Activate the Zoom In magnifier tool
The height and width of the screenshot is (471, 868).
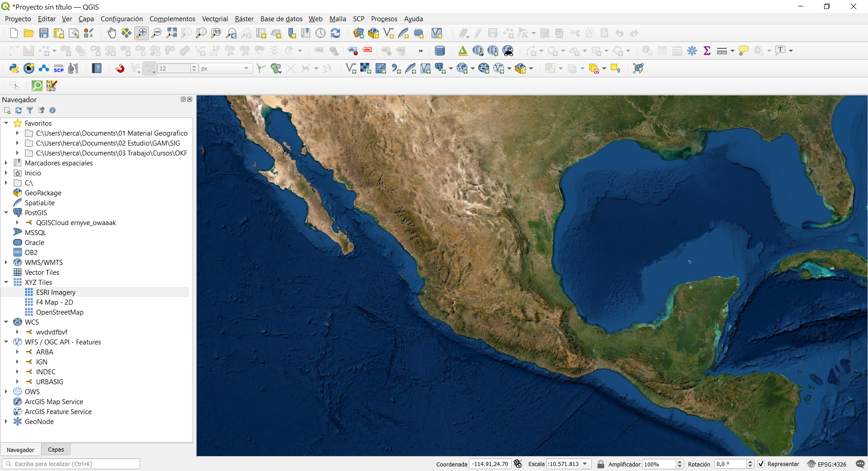click(x=142, y=33)
